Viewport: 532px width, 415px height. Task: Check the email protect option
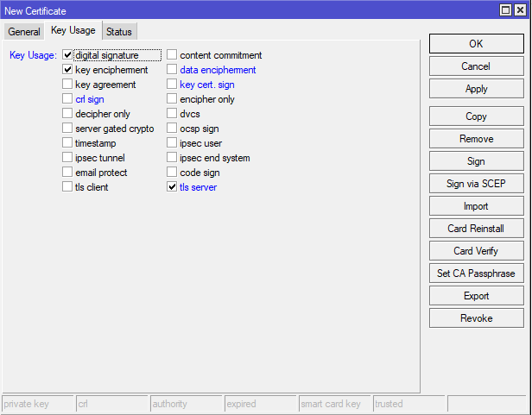point(67,172)
